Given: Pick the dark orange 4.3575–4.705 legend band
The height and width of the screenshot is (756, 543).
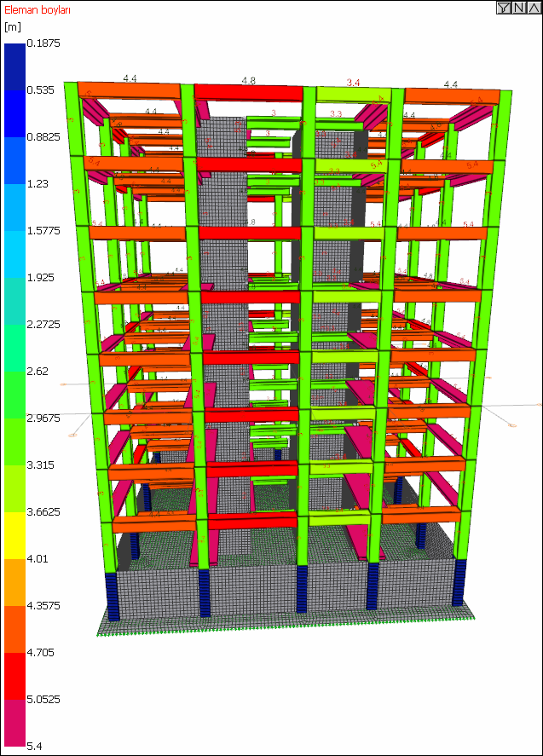Looking at the screenshot, I should pyautogui.click(x=15, y=629).
